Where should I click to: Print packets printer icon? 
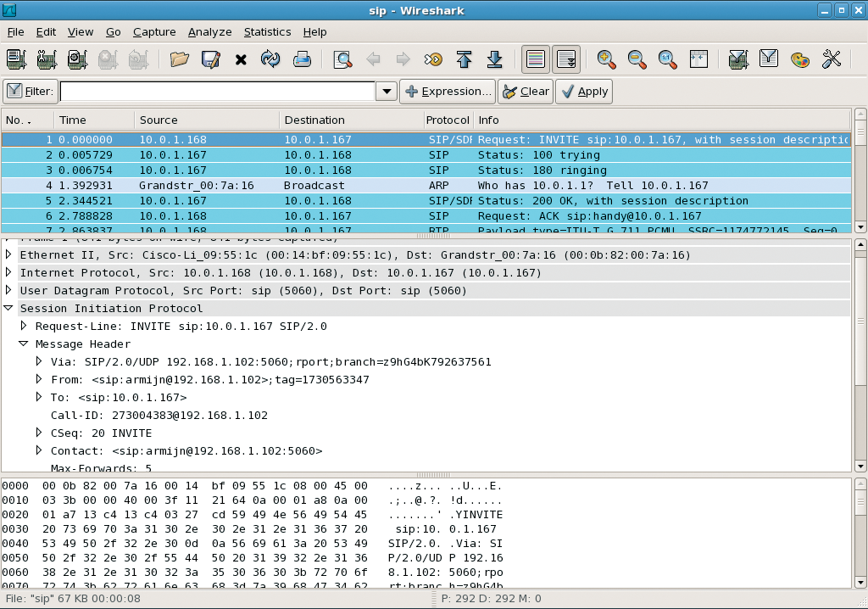point(302,59)
